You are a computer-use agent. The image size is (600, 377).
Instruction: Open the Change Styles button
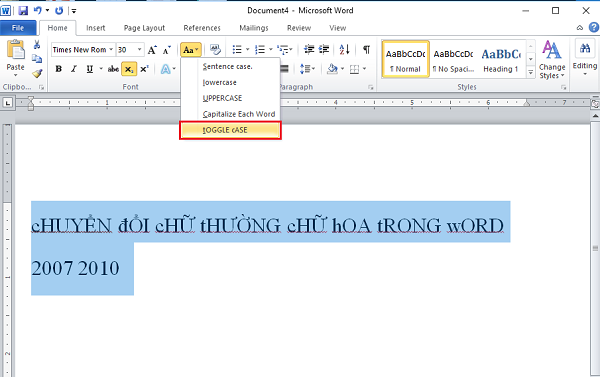552,59
